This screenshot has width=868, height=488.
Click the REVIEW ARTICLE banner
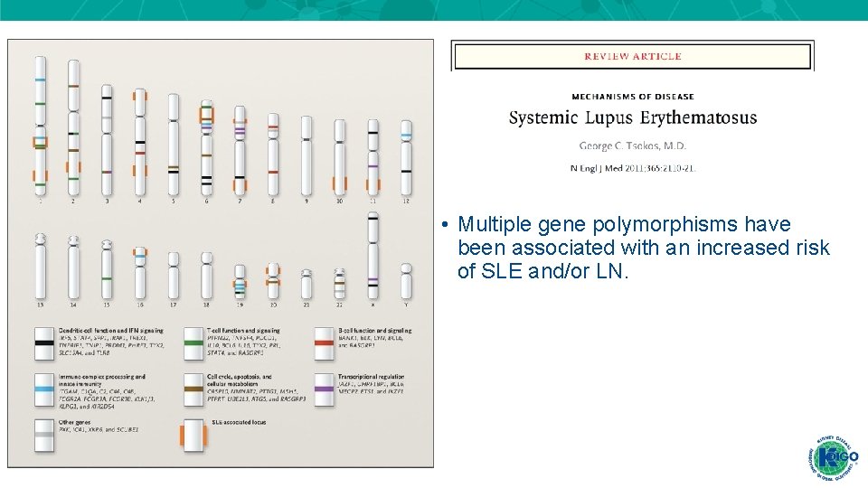tap(633, 56)
